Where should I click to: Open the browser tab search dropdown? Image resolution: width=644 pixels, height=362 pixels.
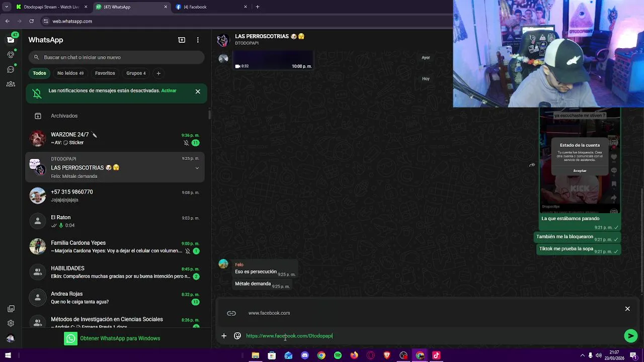point(7,7)
